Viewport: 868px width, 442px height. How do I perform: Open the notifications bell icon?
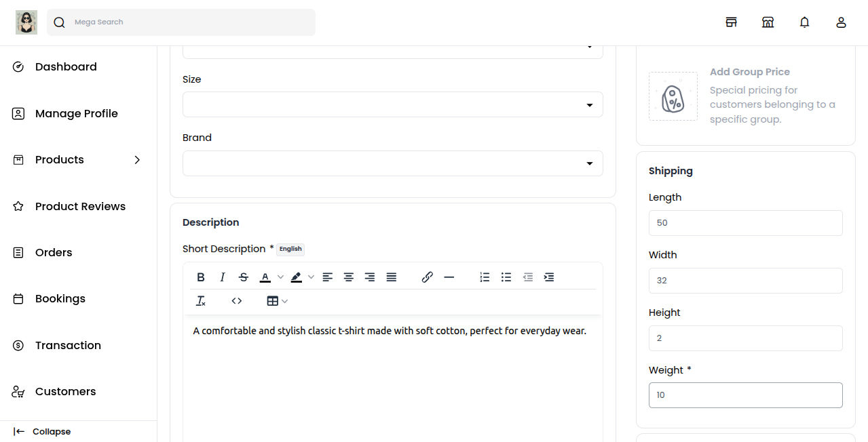tap(804, 22)
